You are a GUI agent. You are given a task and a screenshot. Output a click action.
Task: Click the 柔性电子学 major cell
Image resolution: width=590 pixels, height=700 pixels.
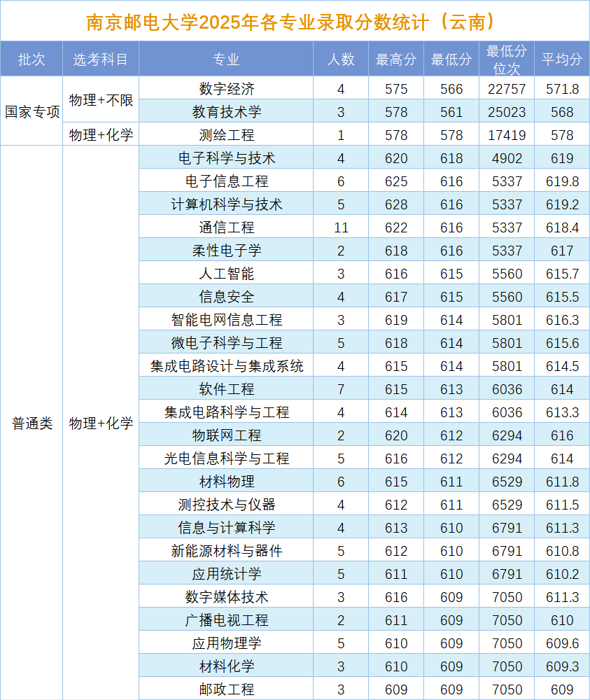[226, 251]
